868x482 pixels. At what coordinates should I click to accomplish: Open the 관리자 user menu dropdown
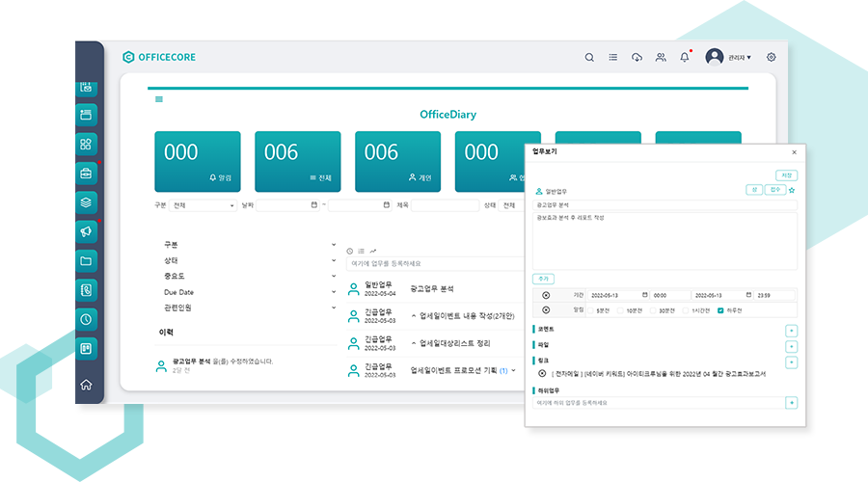pos(728,58)
